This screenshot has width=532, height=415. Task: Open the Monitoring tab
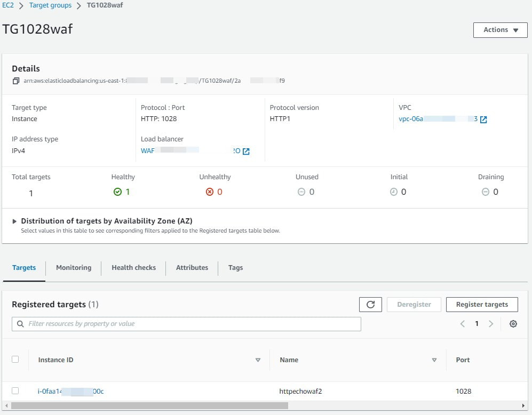74,268
